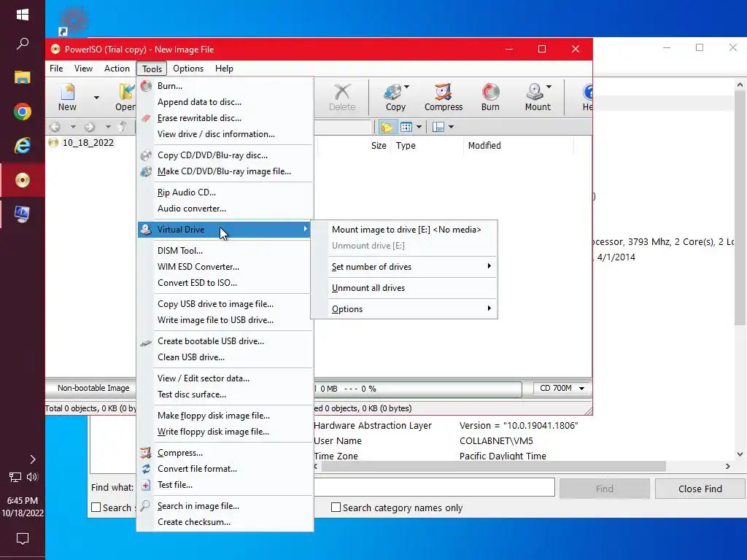Open the CD 700M media size dropdown
The height and width of the screenshot is (560, 747).
click(x=562, y=389)
